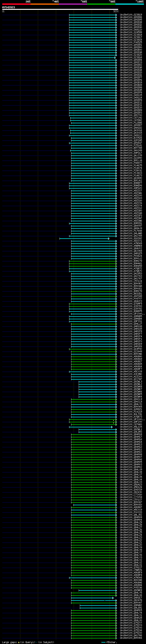Select label UniRef100_Q9FZ00
This screenshot has width=146, height=644.
[131, 422]
